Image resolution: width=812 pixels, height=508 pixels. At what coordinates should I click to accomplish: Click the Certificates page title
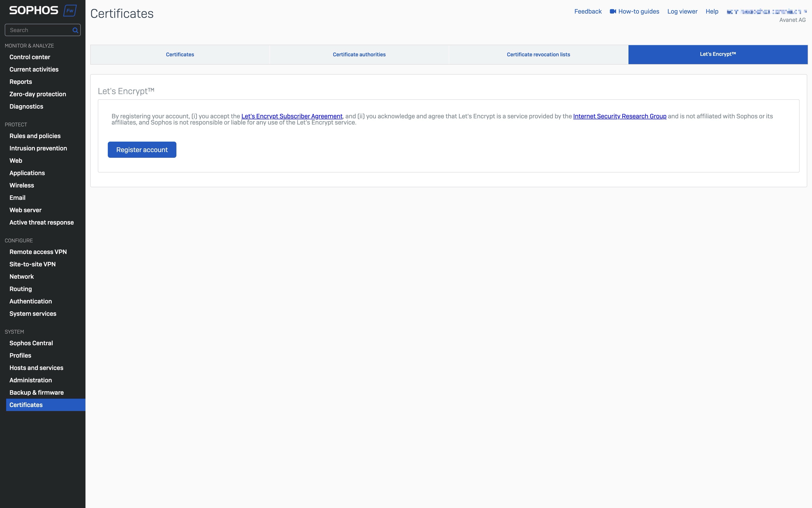coord(122,14)
